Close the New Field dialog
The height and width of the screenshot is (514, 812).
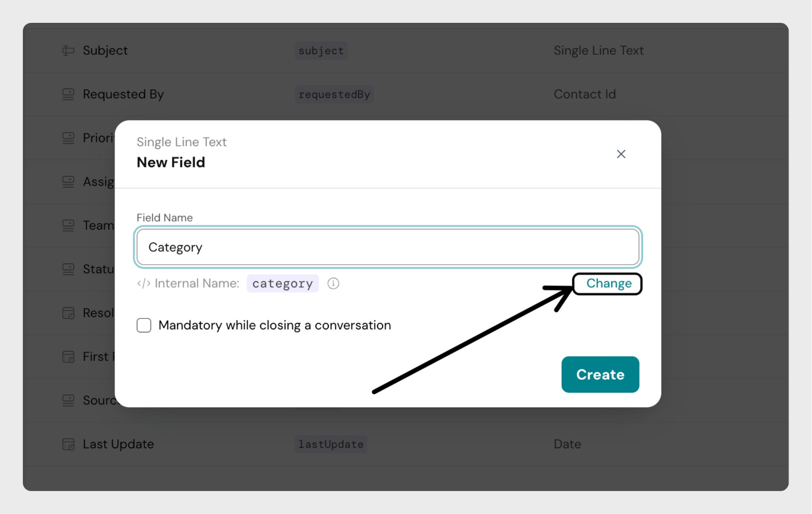tap(621, 154)
